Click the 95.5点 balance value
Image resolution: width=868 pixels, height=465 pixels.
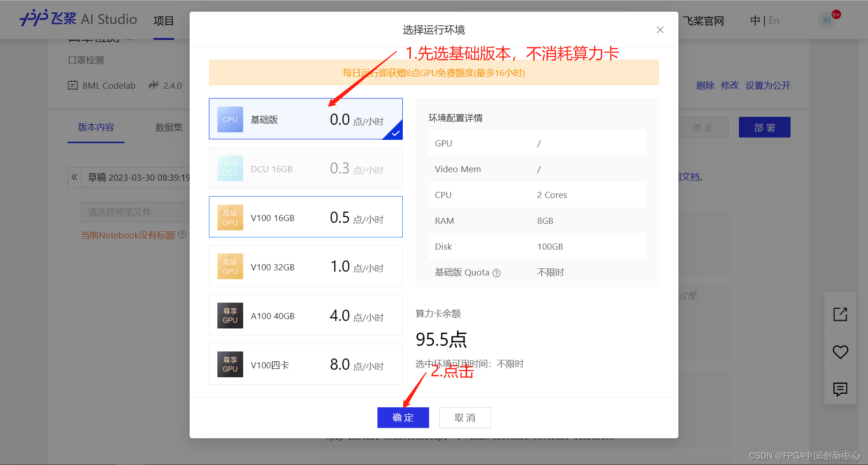click(441, 339)
